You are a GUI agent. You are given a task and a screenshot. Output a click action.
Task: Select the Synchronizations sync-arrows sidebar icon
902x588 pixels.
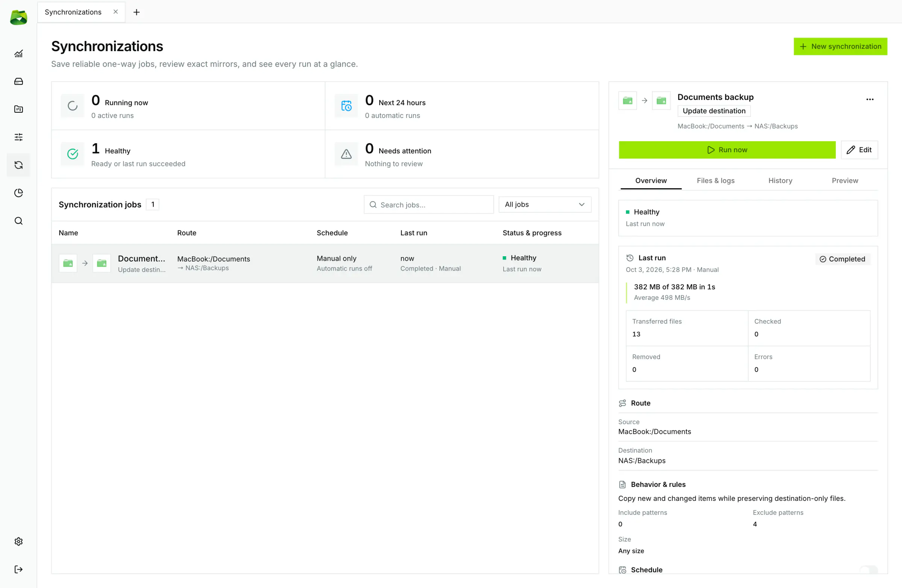click(18, 165)
